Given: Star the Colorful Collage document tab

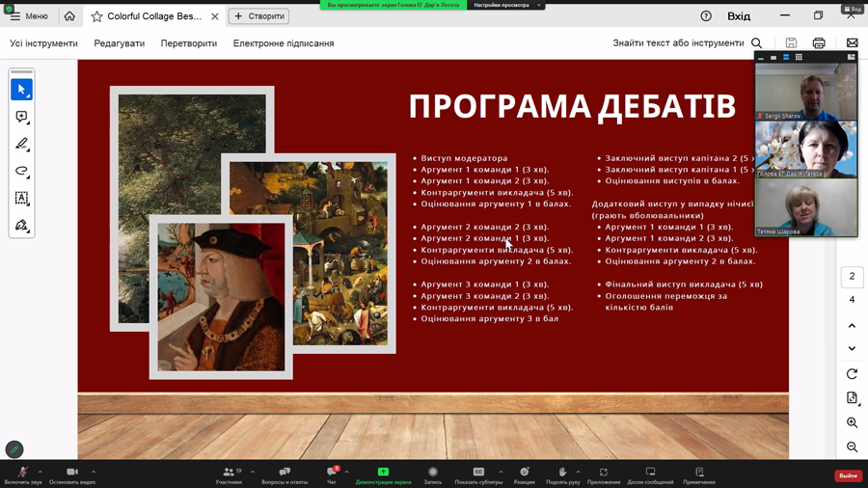Looking at the screenshot, I should (96, 16).
